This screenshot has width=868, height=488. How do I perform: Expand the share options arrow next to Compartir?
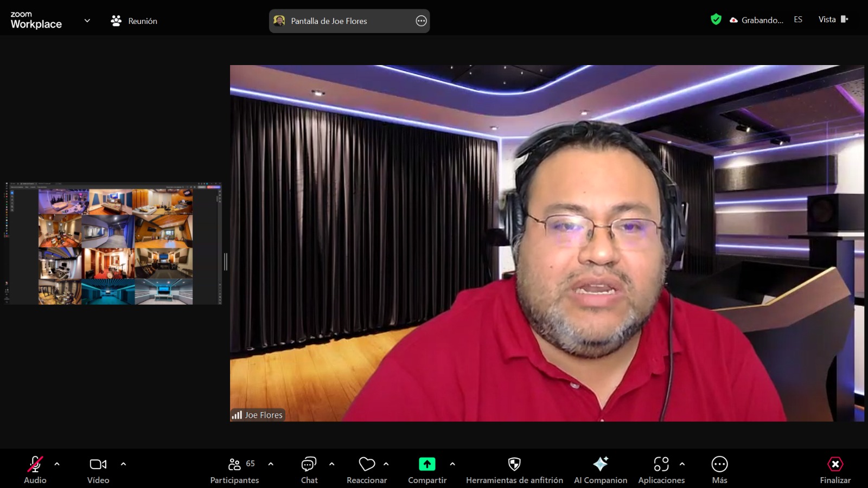pyautogui.click(x=452, y=464)
